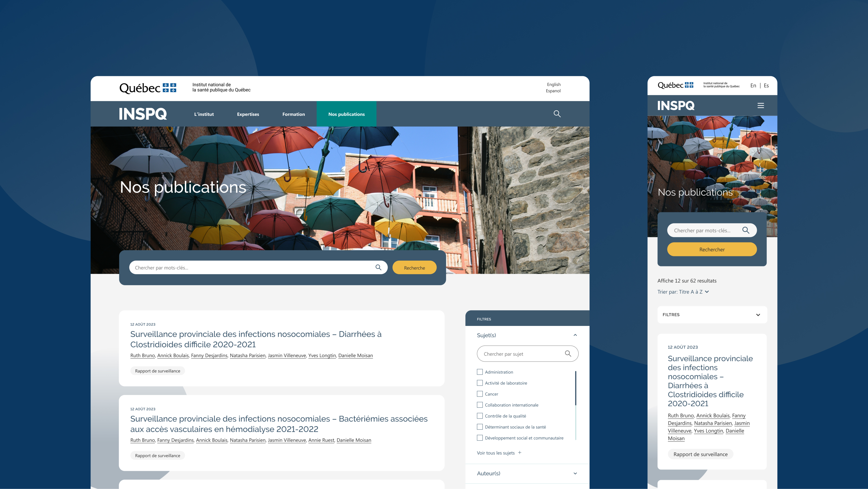Screen dimensions: 868x489
Task: Open the Expertises menu item
Action: [x=248, y=114]
